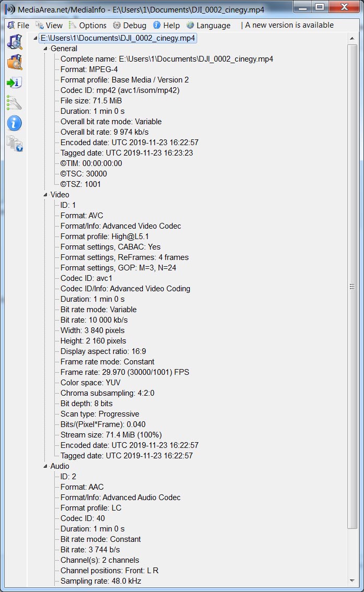Collapse the Video section
Image resolution: width=364 pixels, height=592 pixels.
pos(45,195)
